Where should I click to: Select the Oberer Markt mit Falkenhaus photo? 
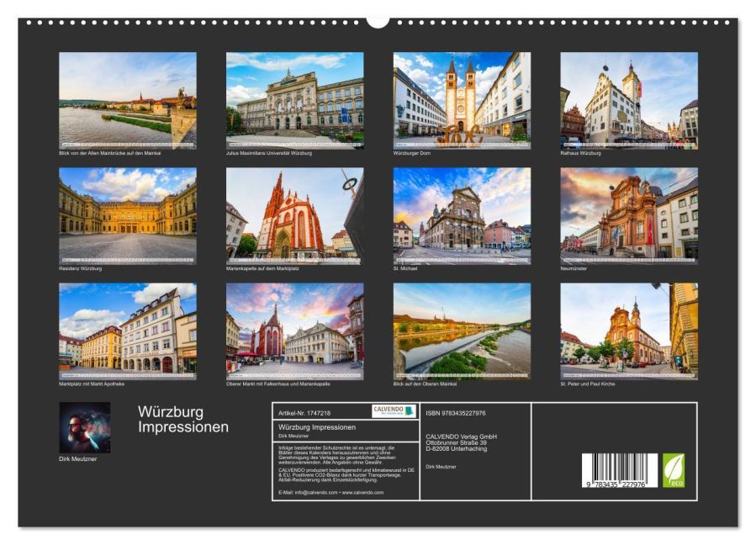[x=294, y=331]
